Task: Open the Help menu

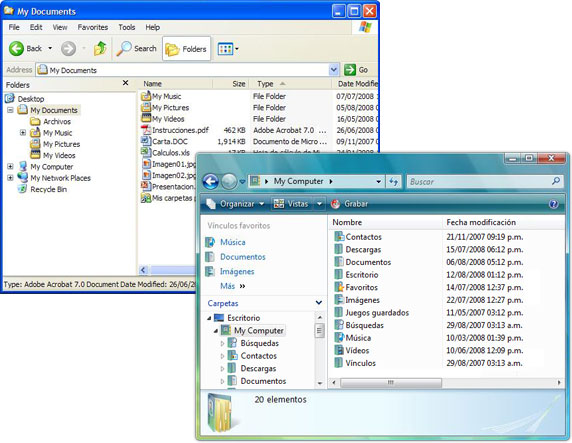Action: tap(152, 27)
